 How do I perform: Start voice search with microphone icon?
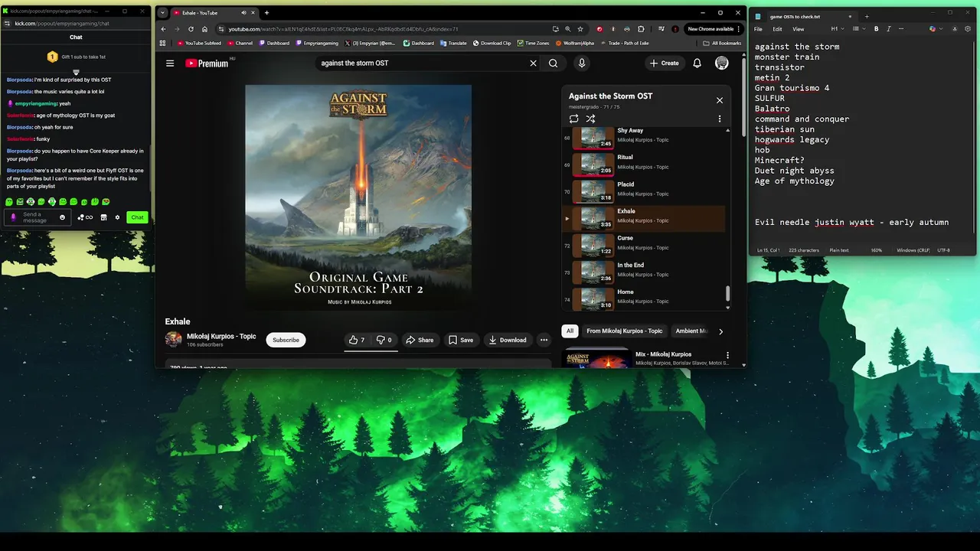pos(582,64)
